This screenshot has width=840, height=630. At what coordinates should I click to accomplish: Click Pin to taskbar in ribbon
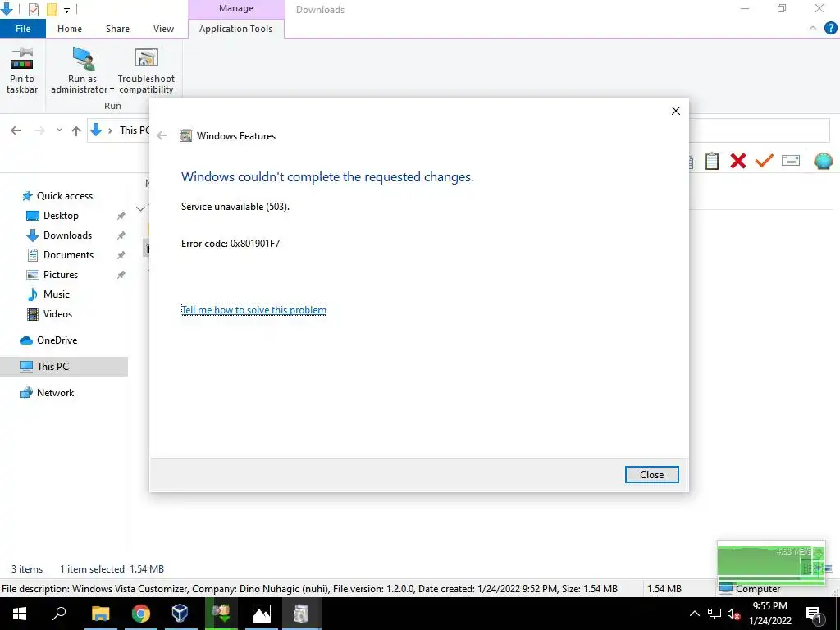(x=22, y=71)
